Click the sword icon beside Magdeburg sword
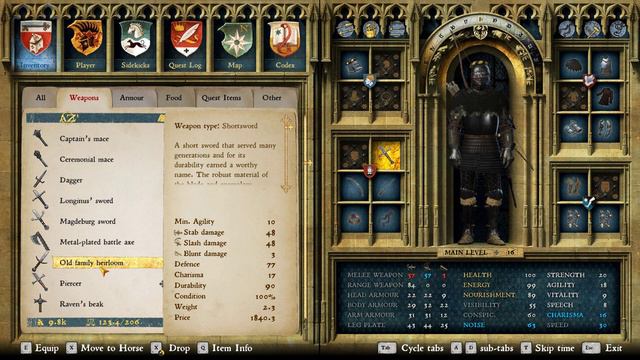Viewport: 640px width, 360px height. pos(40,220)
